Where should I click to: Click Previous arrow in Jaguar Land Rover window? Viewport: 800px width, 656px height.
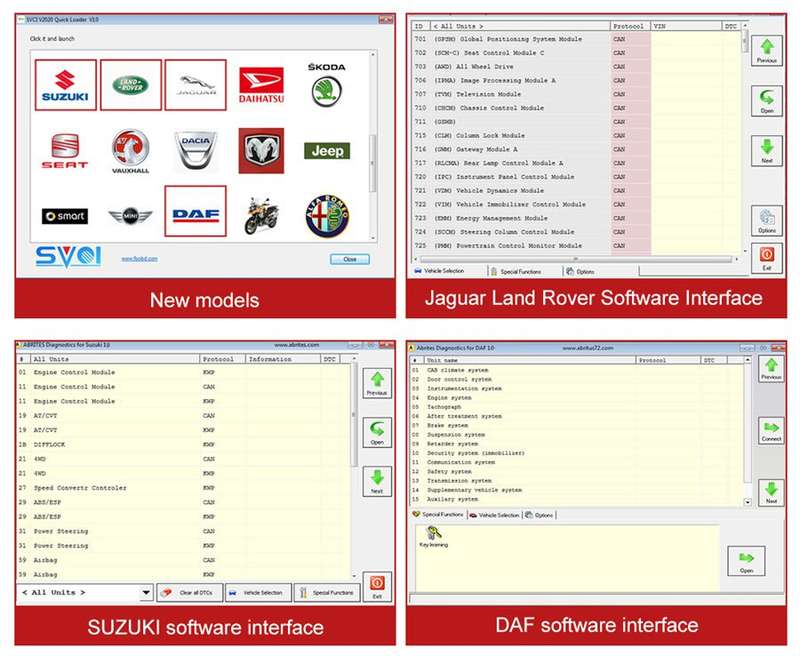(767, 51)
